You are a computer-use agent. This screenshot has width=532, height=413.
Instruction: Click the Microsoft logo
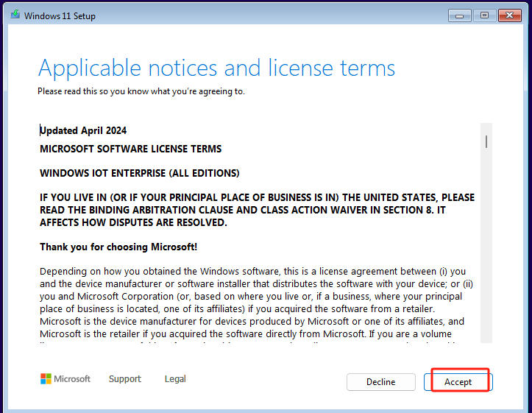click(65, 378)
